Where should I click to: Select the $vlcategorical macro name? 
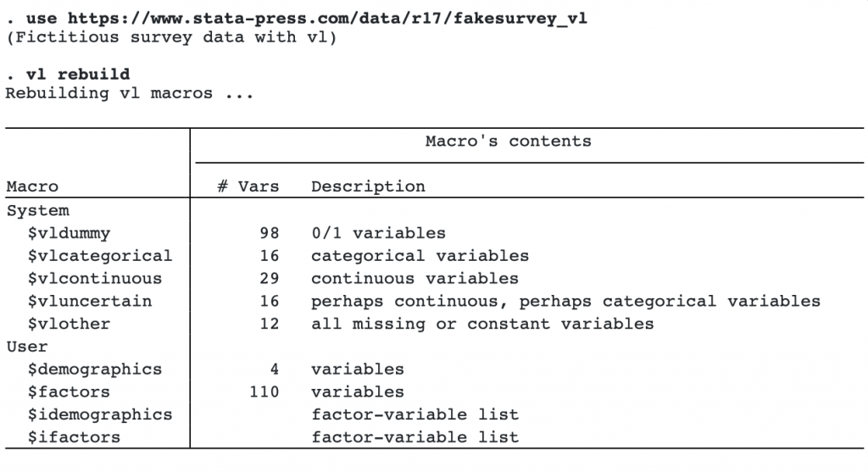click(x=100, y=256)
